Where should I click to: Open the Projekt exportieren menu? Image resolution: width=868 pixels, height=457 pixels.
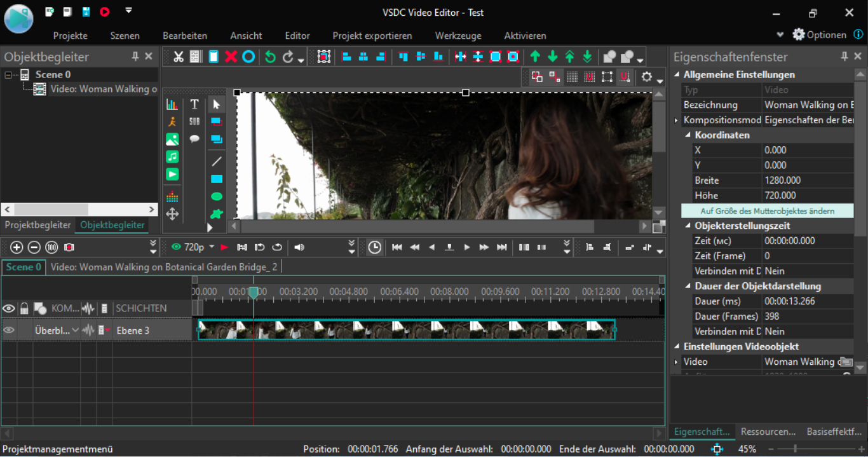click(372, 36)
